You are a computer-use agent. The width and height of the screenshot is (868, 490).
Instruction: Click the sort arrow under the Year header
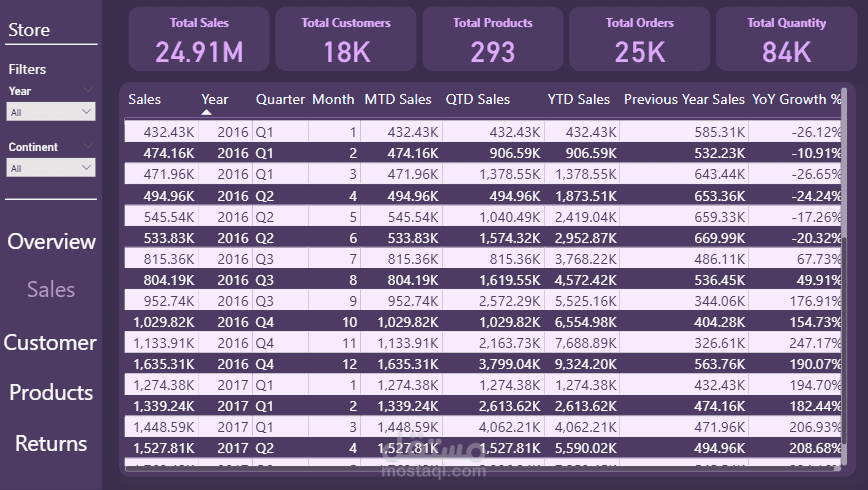click(x=207, y=112)
